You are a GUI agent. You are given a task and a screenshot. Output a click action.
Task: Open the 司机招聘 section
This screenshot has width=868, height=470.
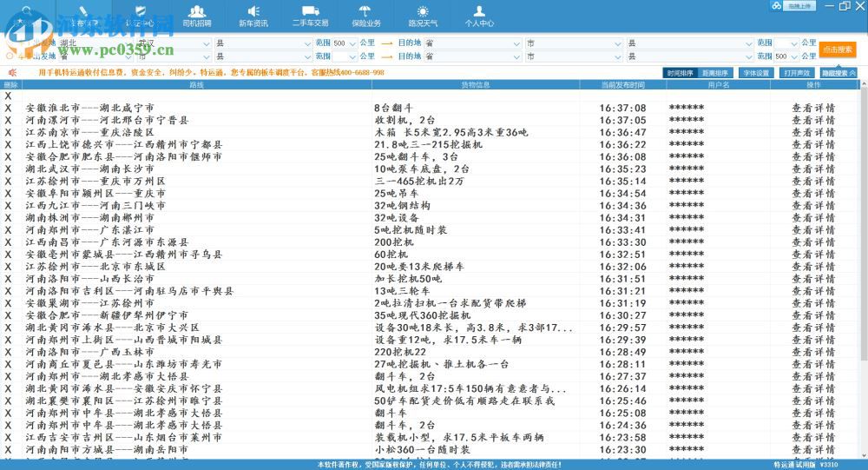(197, 16)
